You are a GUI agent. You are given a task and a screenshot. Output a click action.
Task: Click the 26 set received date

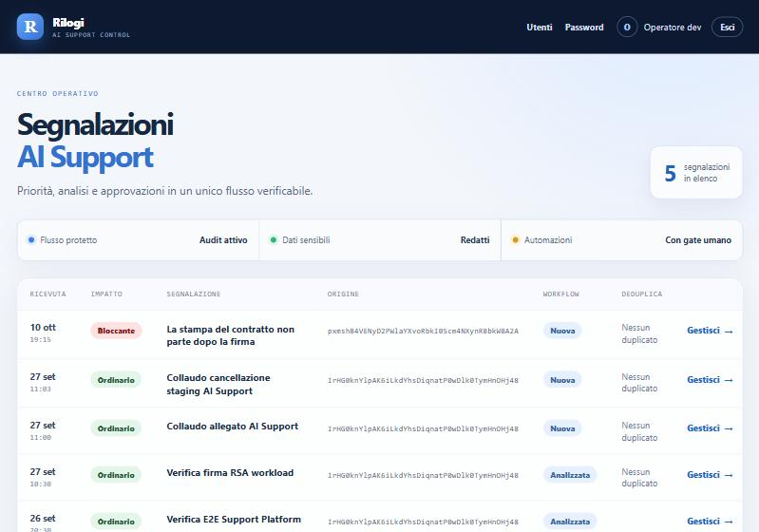point(43,519)
